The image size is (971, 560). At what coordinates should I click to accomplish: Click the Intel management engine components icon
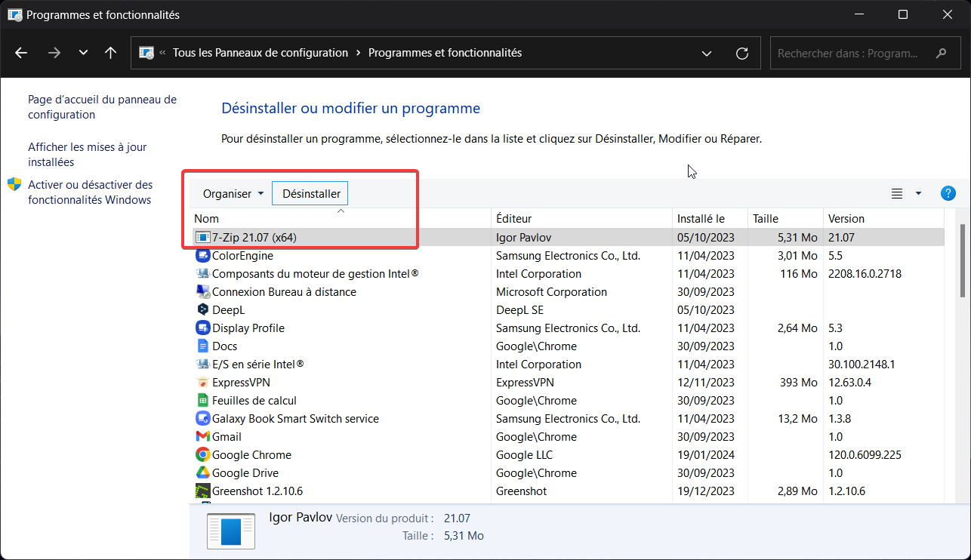click(202, 274)
